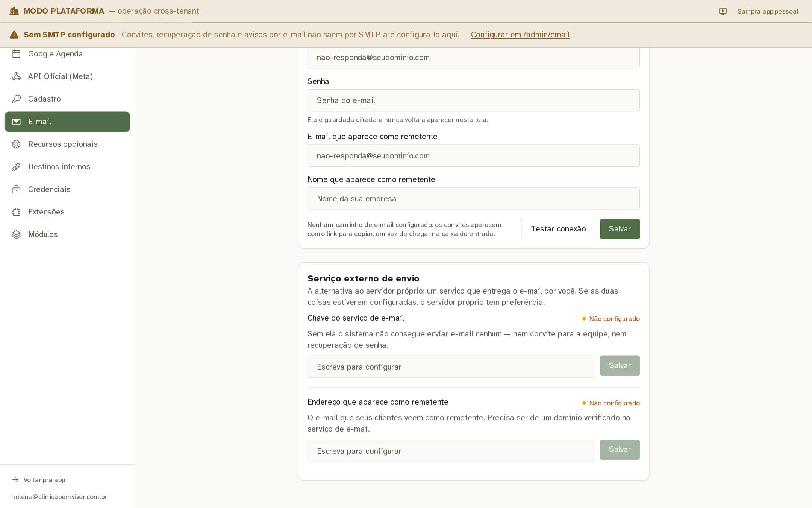Click the Destinos internos plug icon
Viewport: 812px width, 508px height.
coord(16,167)
